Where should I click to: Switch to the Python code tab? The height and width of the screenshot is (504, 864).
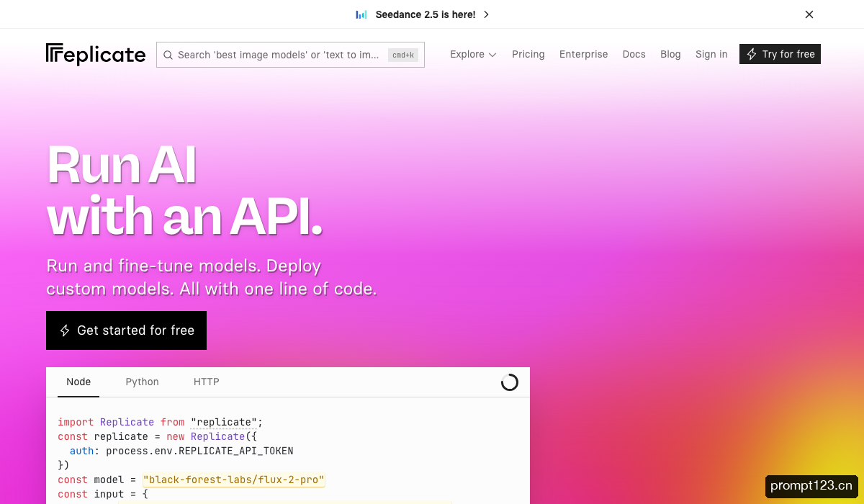tap(143, 382)
